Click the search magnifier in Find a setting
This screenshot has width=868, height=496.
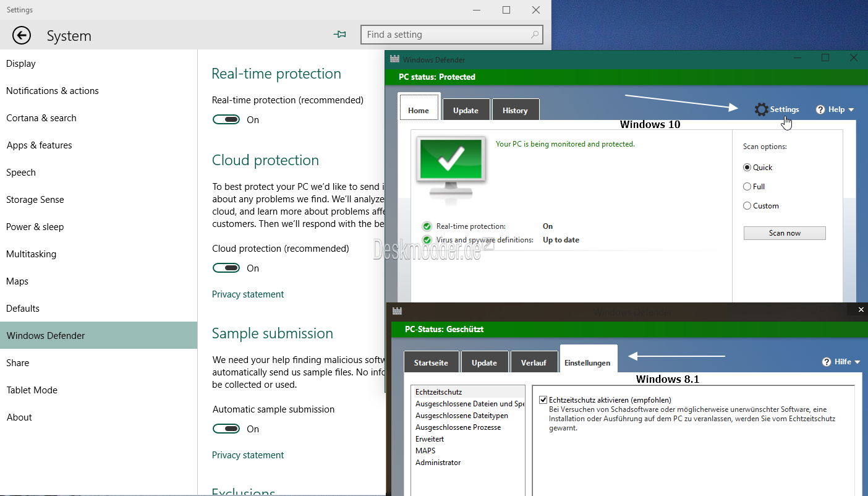[x=535, y=35]
